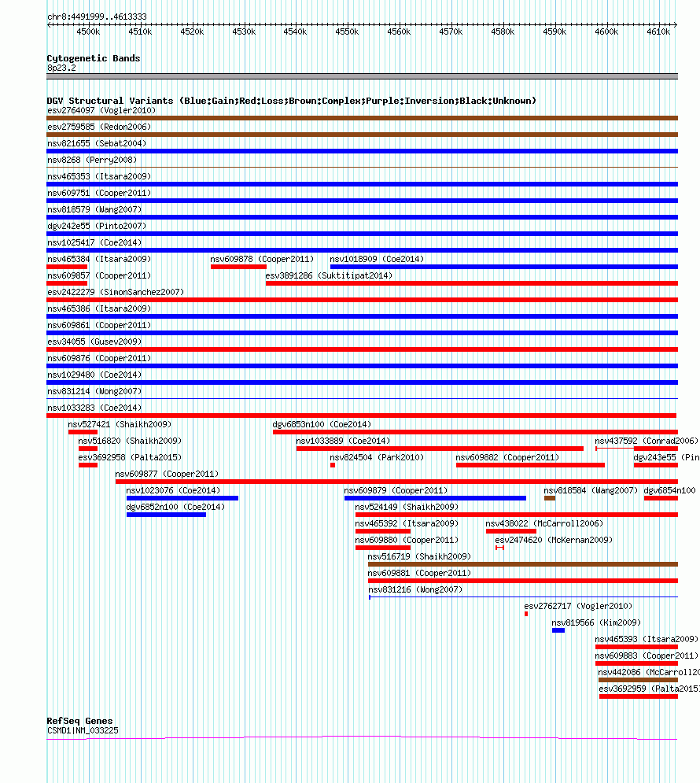Select nsv1025417 (Coe2014) label
Image resolution: width=700 pixels, height=783 pixels.
(x=94, y=242)
